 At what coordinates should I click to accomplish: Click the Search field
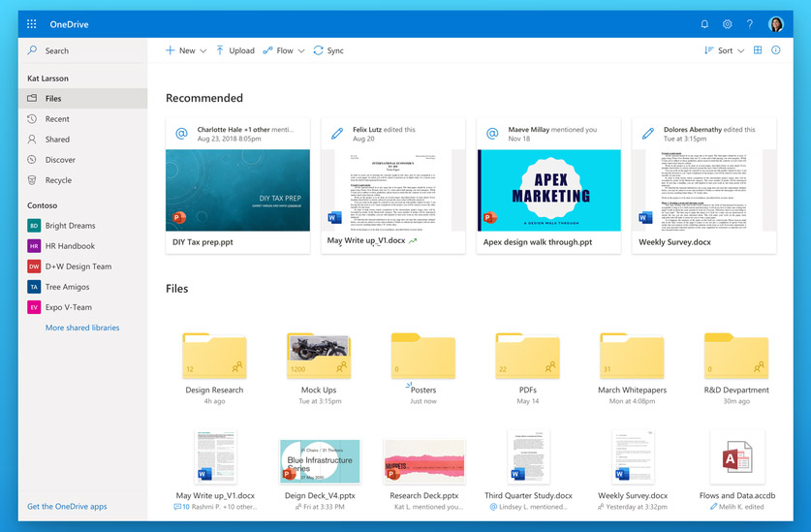point(82,50)
